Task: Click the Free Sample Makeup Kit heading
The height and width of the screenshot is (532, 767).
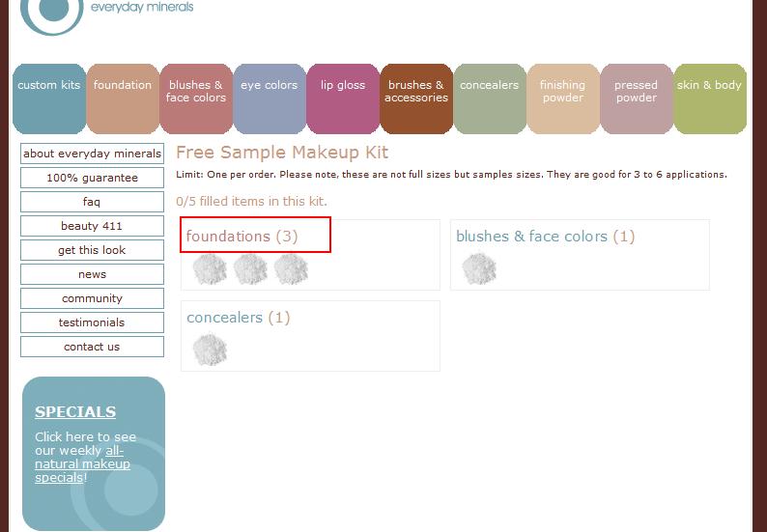Action: tap(282, 153)
